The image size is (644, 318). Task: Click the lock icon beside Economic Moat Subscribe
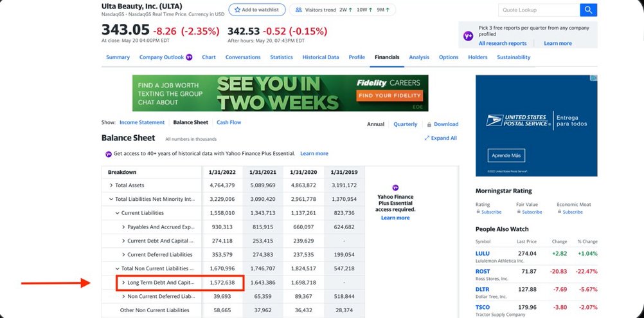[x=559, y=211]
